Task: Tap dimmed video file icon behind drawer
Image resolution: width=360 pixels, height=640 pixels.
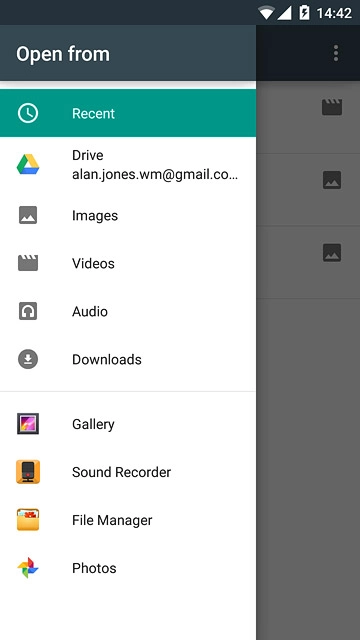Action: (x=332, y=107)
